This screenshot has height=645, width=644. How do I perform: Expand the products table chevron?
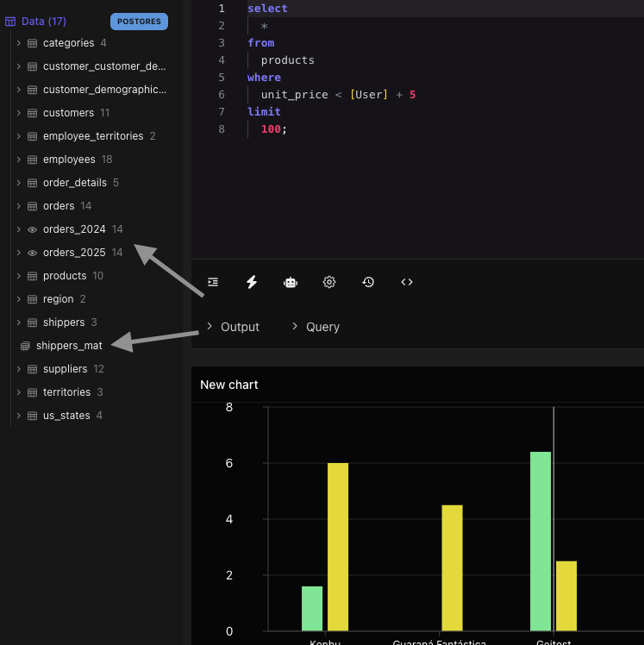[18, 276]
